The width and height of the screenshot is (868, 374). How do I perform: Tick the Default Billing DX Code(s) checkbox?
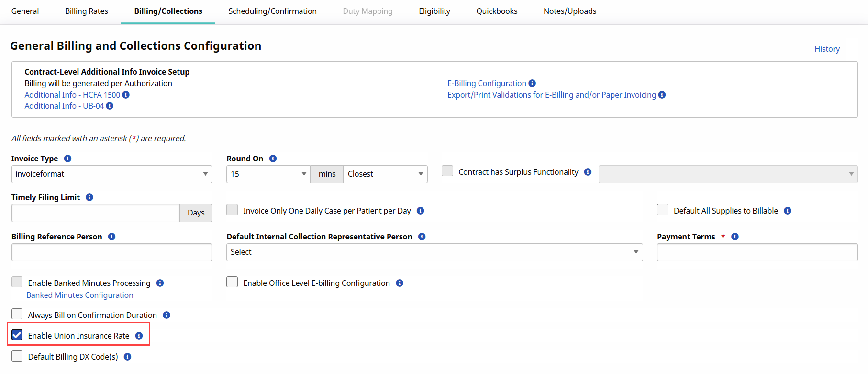17,356
